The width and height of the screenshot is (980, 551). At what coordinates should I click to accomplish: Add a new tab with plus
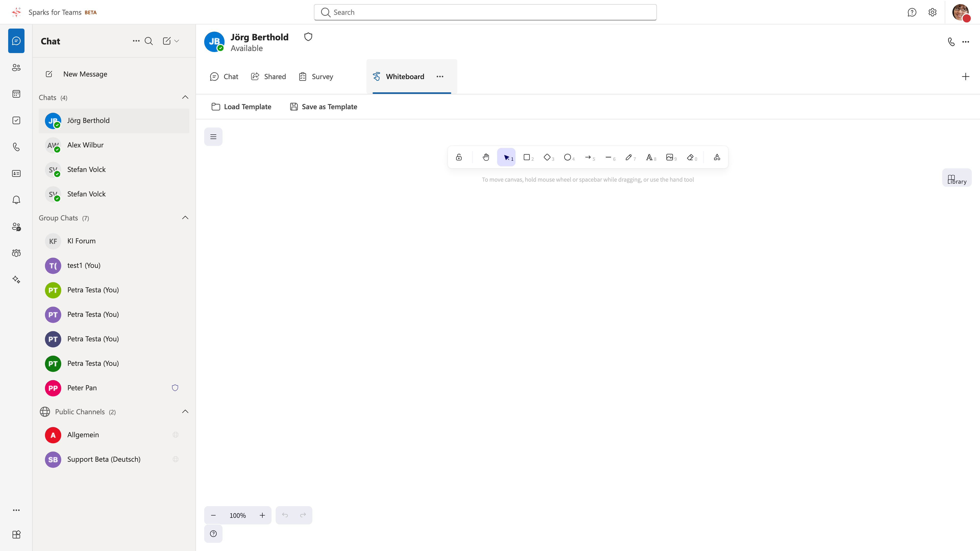(x=965, y=77)
